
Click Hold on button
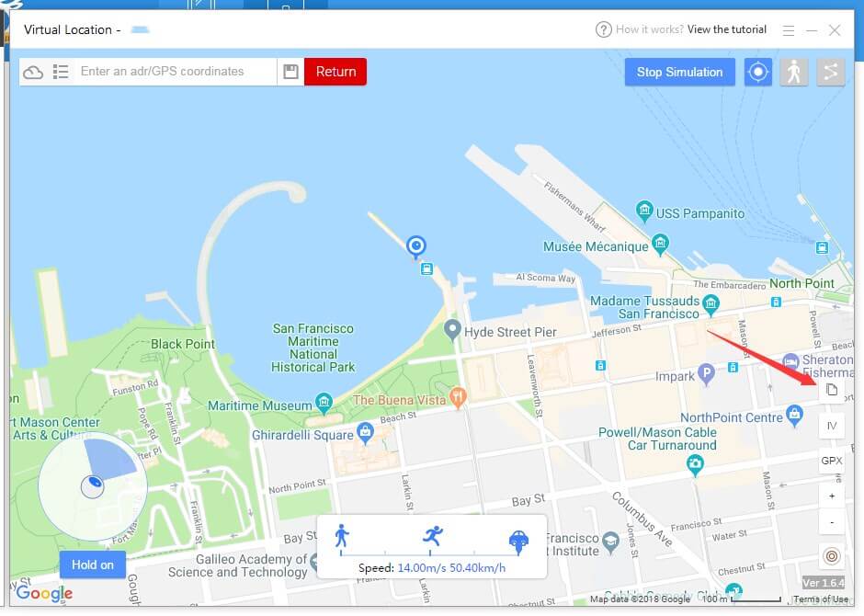93,565
